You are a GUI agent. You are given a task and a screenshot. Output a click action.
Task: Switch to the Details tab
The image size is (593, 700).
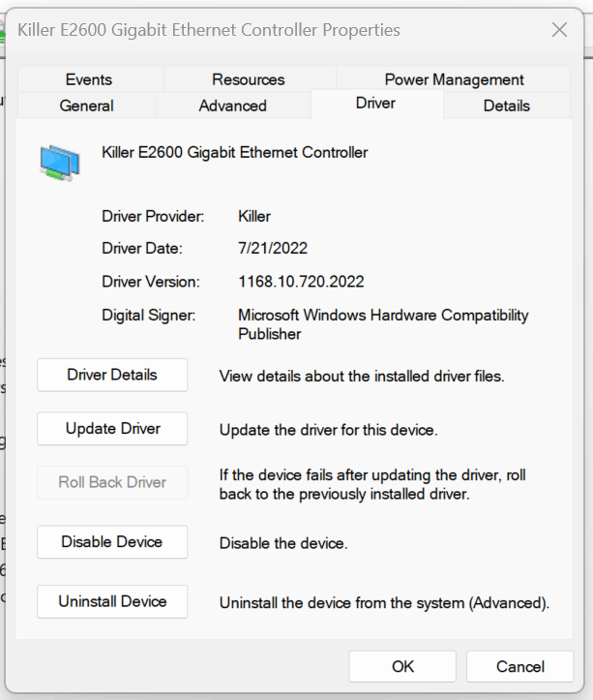click(507, 106)
